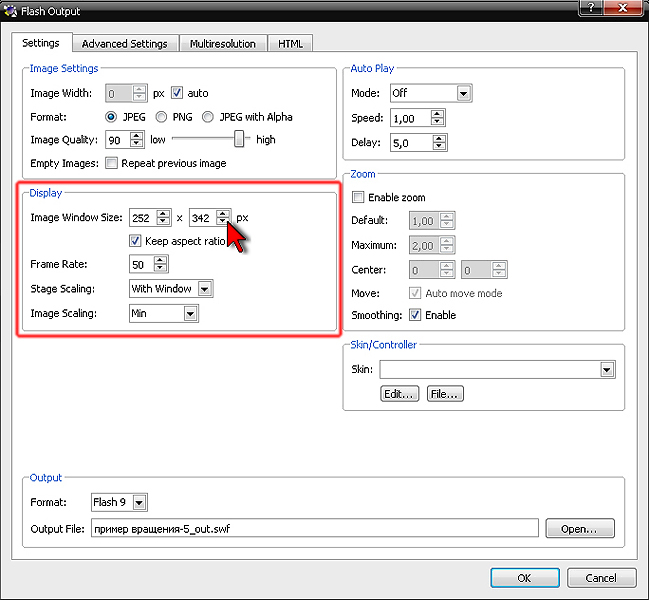Decrease Auto Play Delay spinner down arrow
649x600 pixels.
pyautogui.click(x=440, y=147)
